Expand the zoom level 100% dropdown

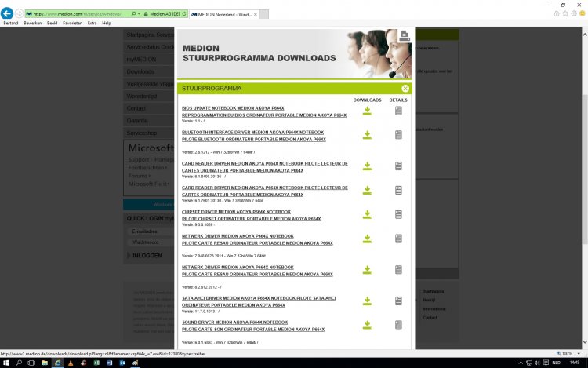pos(568,353)
